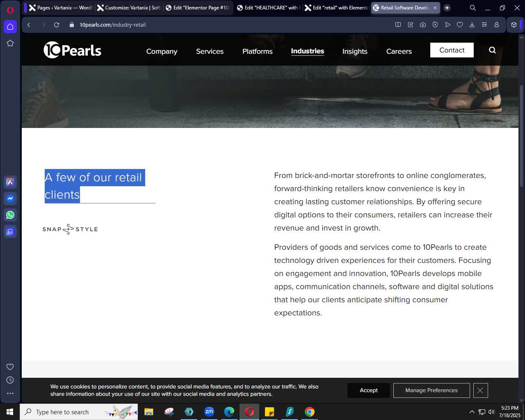
Task: Close the Retail Software Development tab
Action: (x=435, y=8)
